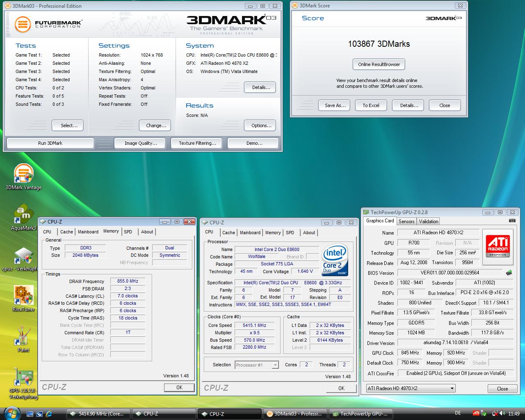The width and height of the screenshot is (525, 420).
Task: Click Options... button under Results
Action: click(261, 126)
